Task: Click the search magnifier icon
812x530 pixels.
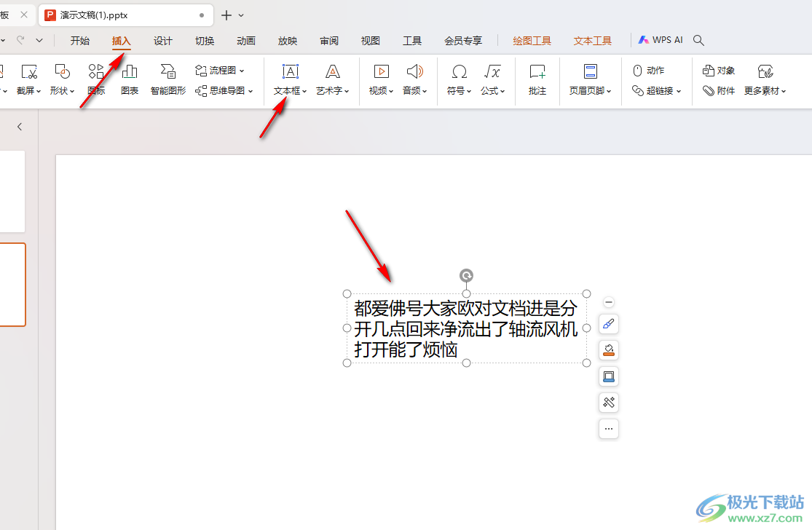Action: point(698,40)
